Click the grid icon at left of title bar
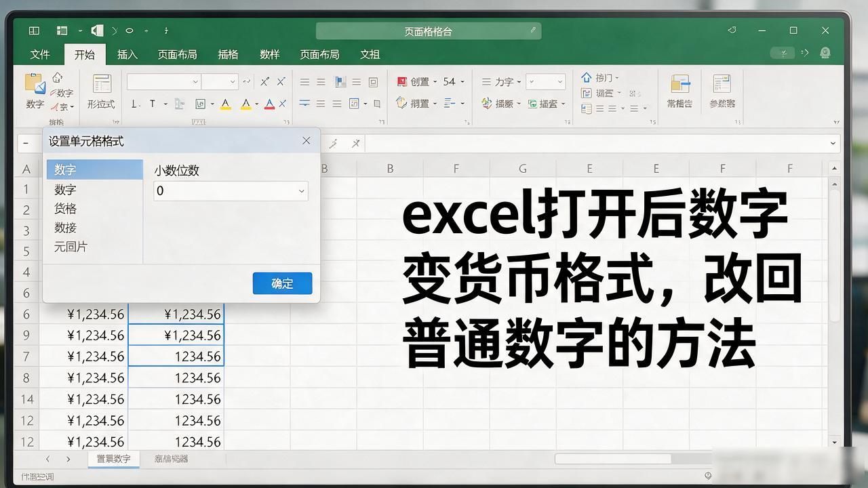Screen dimensions: 868x488 pyautogui.click(x=34, y=30)
